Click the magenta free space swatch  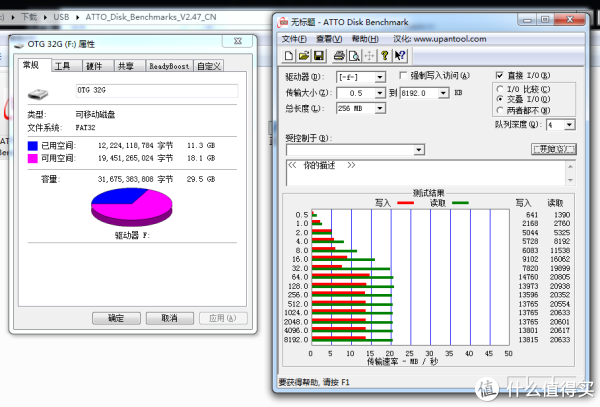coord(33,158)
